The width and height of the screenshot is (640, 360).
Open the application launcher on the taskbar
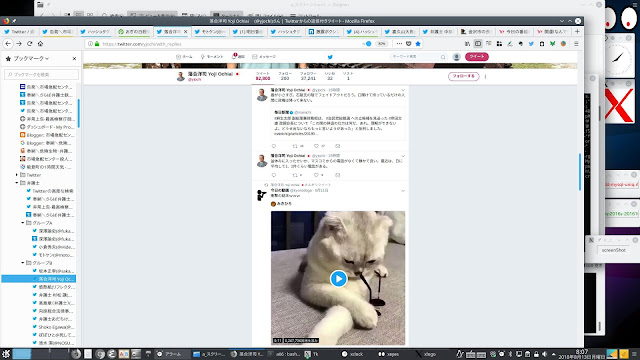pos(6,354)
